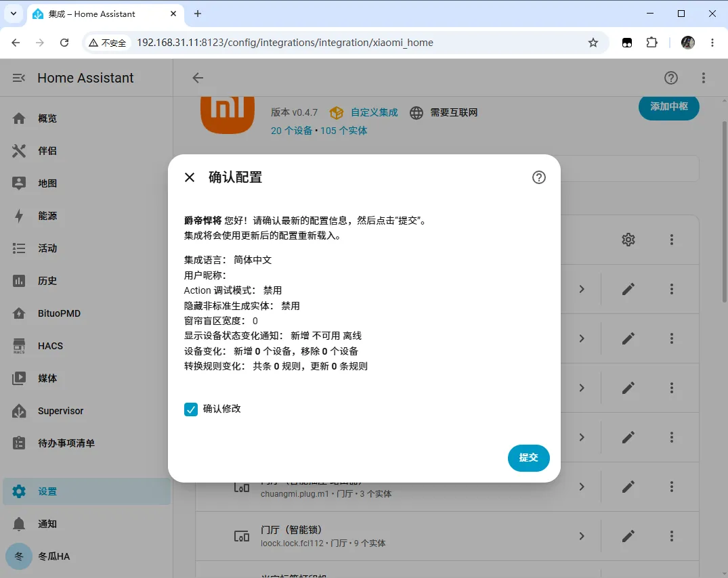The image size is (728, 578).
Task: Click the 设置 gear icon in sidebar
Action: (x=19, y=491)
